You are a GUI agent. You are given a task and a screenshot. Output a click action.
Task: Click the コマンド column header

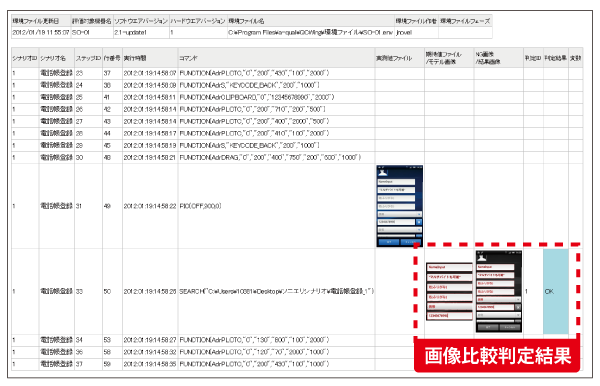(x=276, y=58)
